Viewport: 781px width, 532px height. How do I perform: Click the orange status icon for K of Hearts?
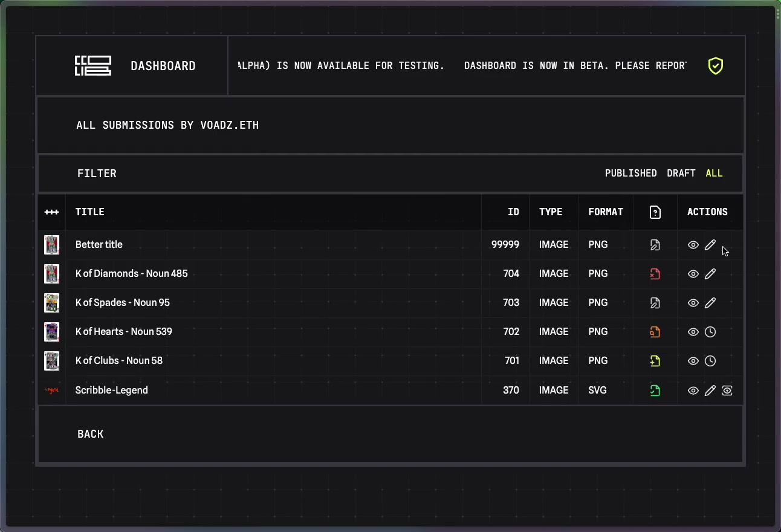point(655,332)
